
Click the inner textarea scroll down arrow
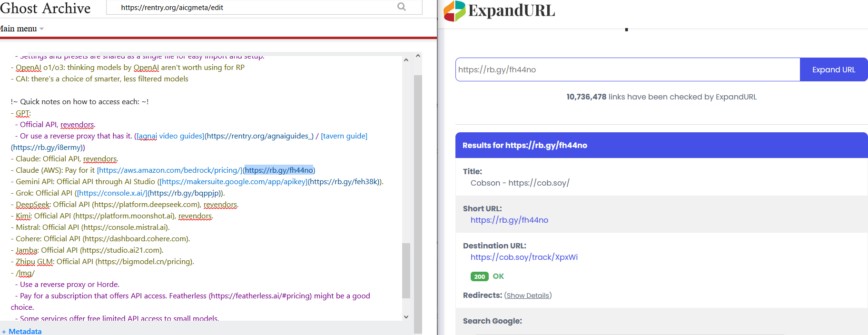click(406, 316)
